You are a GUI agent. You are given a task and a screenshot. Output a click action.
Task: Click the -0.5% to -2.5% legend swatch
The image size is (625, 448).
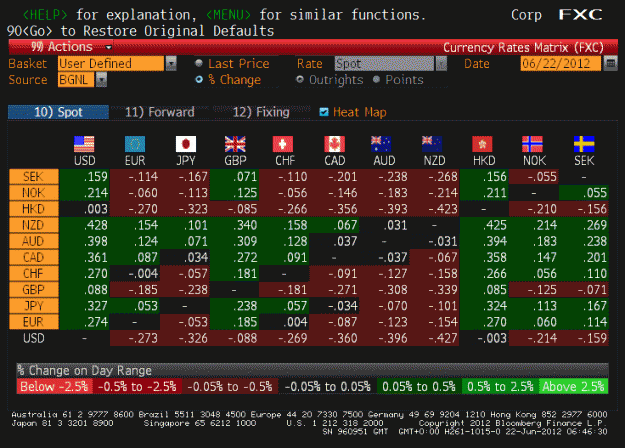[137, 386]
